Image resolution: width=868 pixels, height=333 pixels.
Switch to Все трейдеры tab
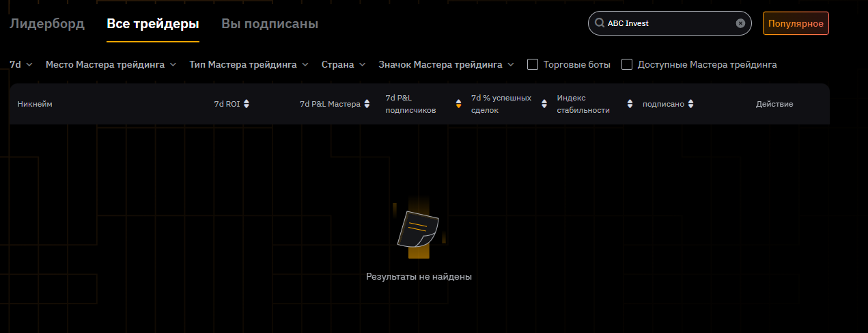click(x=153, y=24)
